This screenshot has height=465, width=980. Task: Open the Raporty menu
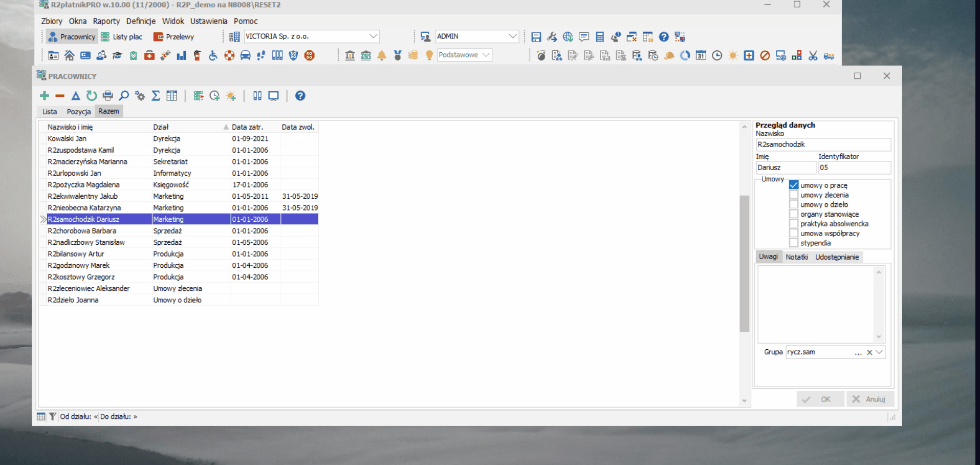pyautogui.click(x=106, y=21)
